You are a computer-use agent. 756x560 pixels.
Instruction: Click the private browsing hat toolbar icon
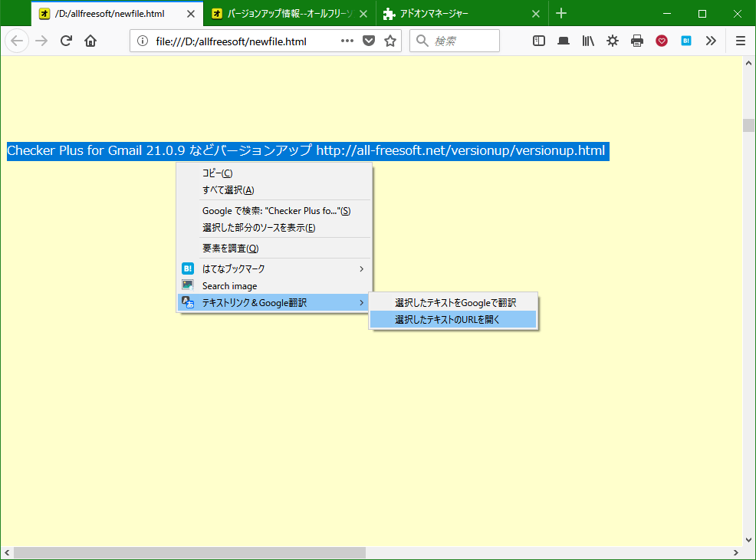point(563,41)
